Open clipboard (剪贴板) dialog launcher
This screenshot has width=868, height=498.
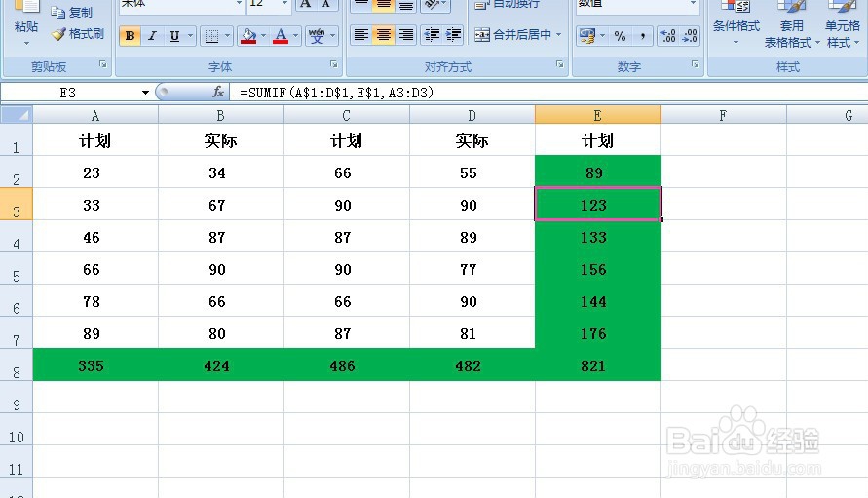click(103, 65)
